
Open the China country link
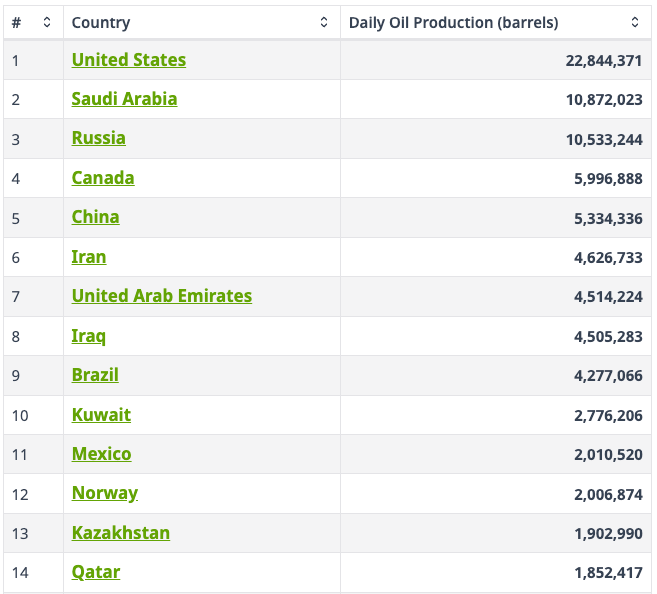pos(96,217)
